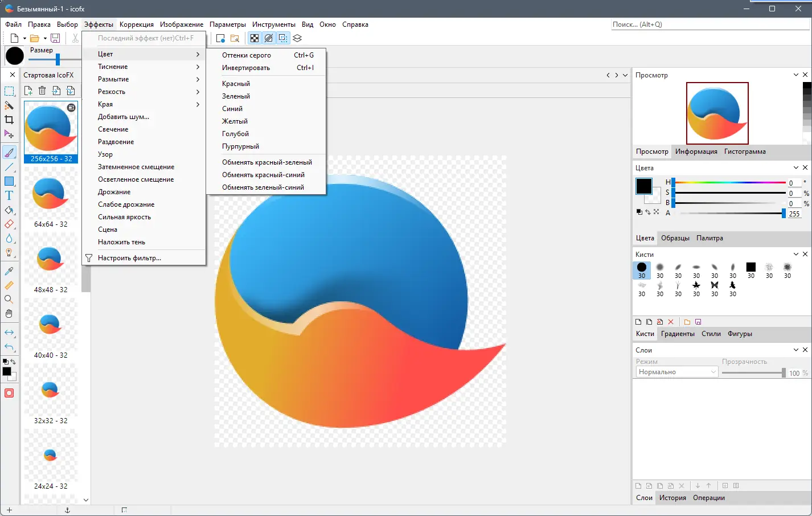Select the Eraser tool
This screenshot has width=812, height=516.
[10, 224]
